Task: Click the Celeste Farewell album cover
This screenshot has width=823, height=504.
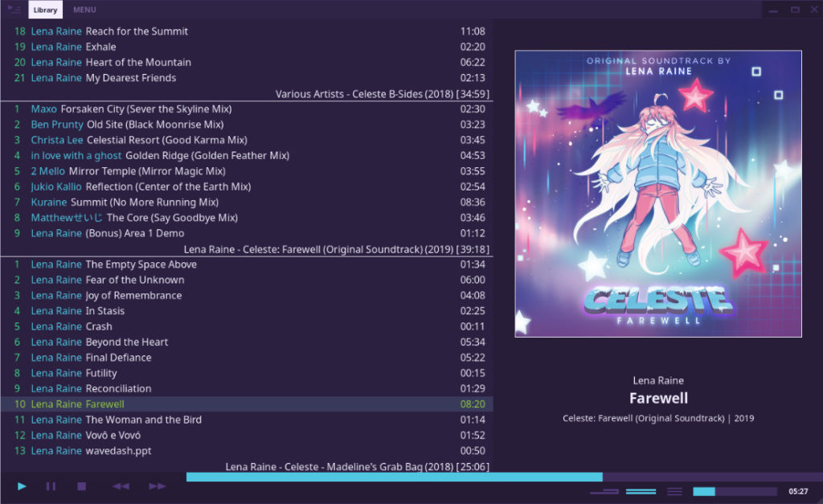Action: point(658,194)
